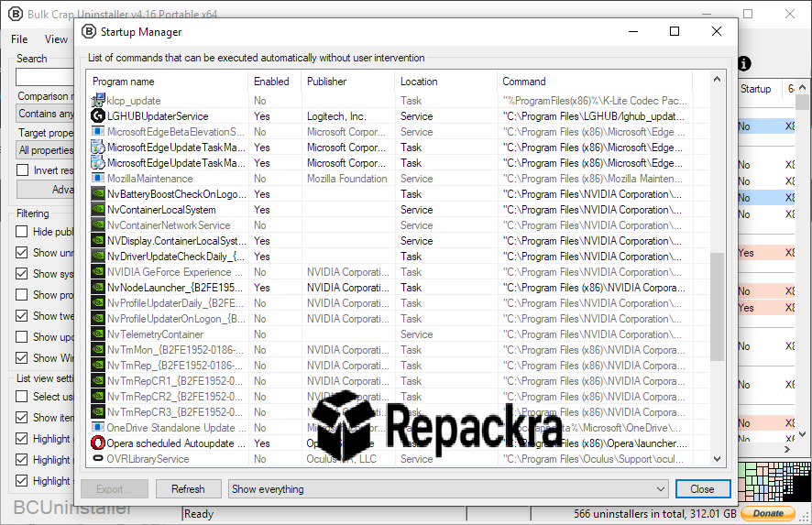
Task: Click the OVRLibraryService Oculus icon
Action: pos(98,458)
